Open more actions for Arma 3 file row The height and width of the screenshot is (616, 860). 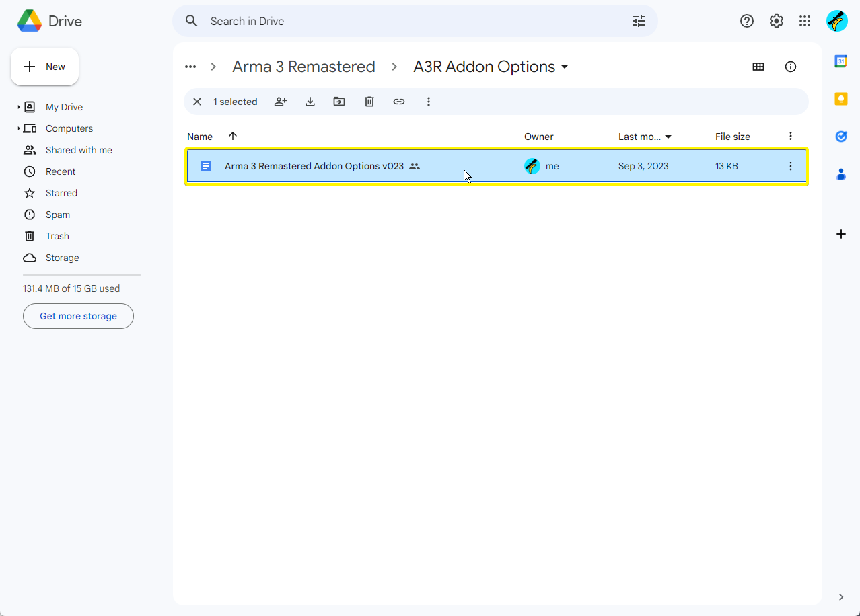click(x=791, y=166)
